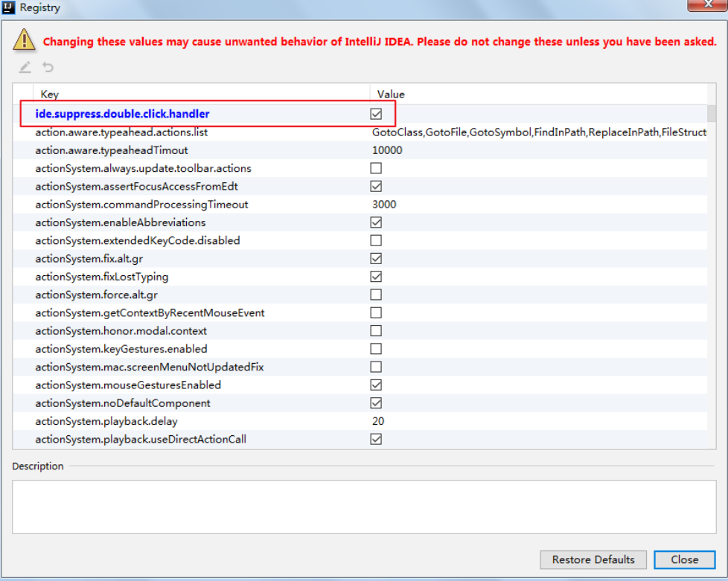The width and height of the screenshot is (728, 581).
Task: Toggle actionSystem.noDefaultComponent checkbox
Action: pos(376,402)
